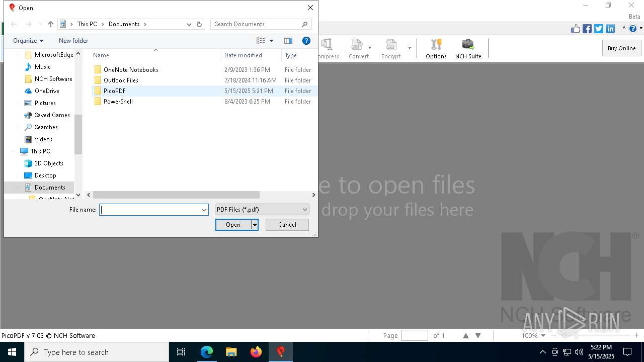Click the Buy Online button
The width and height of the screenshot is (644, 362).
[621, 48]
